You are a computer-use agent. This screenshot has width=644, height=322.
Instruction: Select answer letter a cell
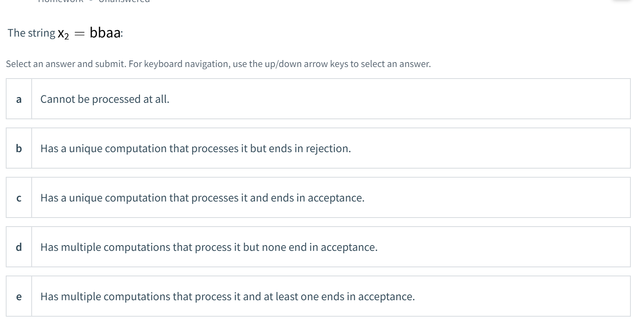pyautogui.click(x=19, y=99)
